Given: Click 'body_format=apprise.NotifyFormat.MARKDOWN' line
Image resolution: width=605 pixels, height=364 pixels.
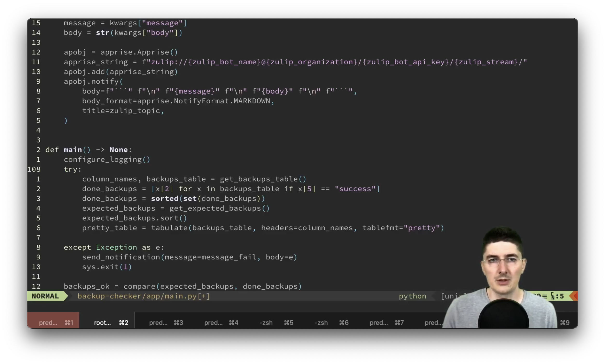Looking at the screenshot, I should click(178, 101).
